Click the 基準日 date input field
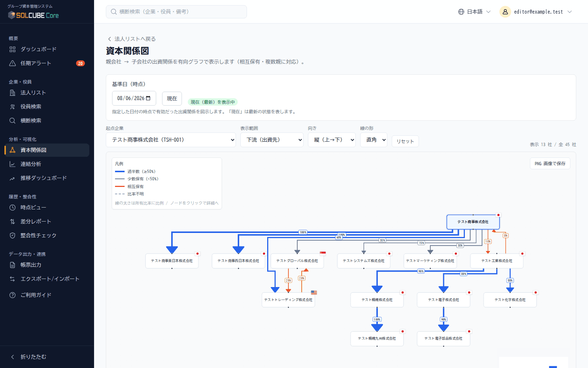Viewport: 588px width, 368px height. pyautogui.click(x=134, y=98)
